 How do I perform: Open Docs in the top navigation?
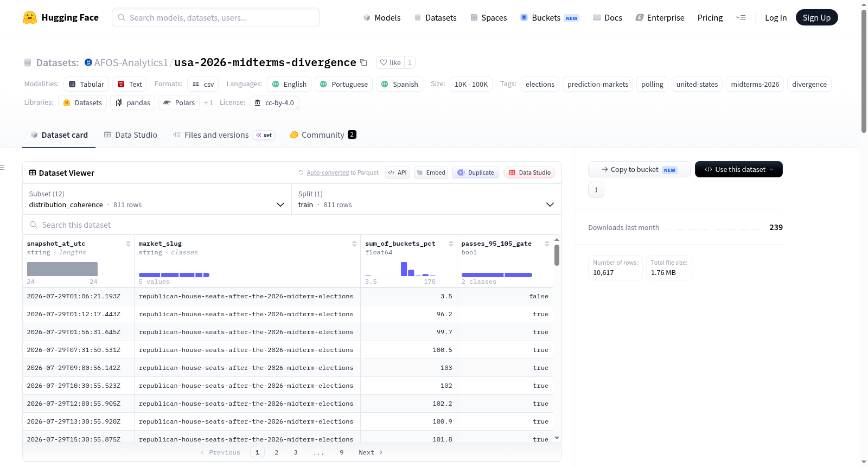pyautogui.click(x=608, y=17)
